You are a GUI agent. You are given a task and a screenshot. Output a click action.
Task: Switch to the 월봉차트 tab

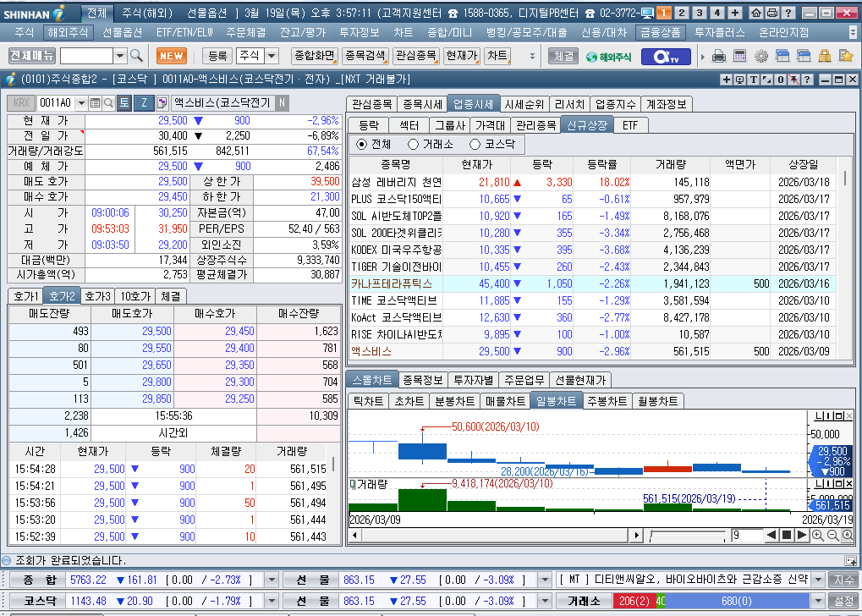[x=657, y=401]
